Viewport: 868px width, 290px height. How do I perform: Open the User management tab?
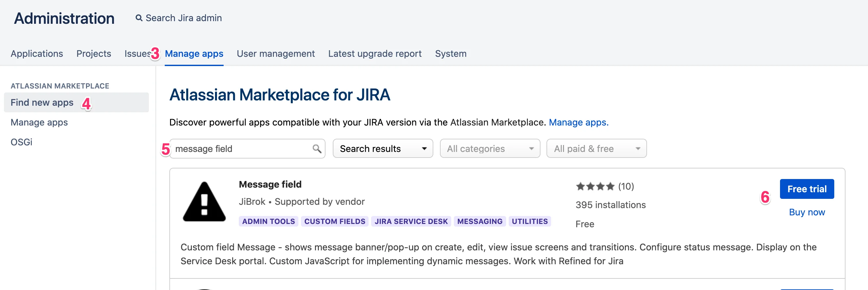tap(276, 54)
